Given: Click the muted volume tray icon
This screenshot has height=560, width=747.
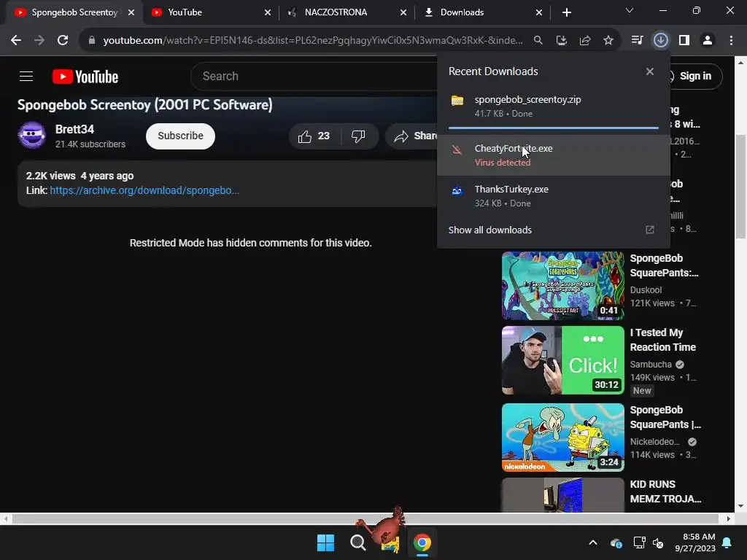Looking at the screenshot, I should (x=658, y=542).
